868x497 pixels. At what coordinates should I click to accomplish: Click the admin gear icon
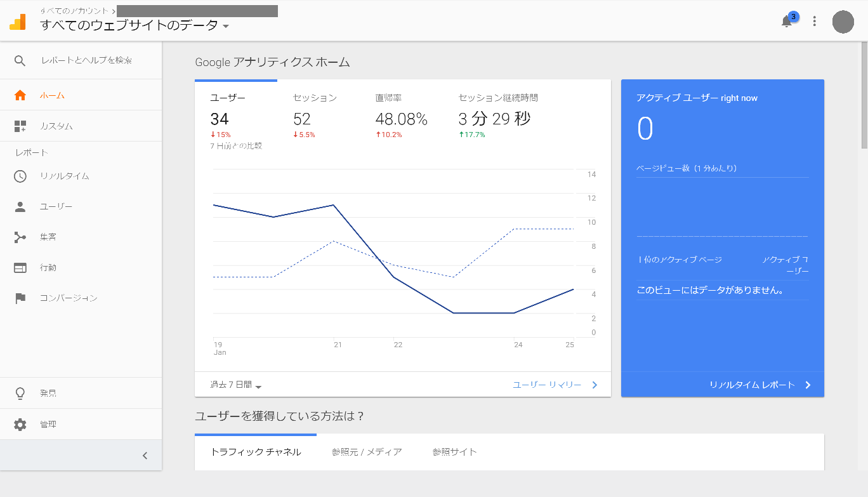click(x=20, y=425)
